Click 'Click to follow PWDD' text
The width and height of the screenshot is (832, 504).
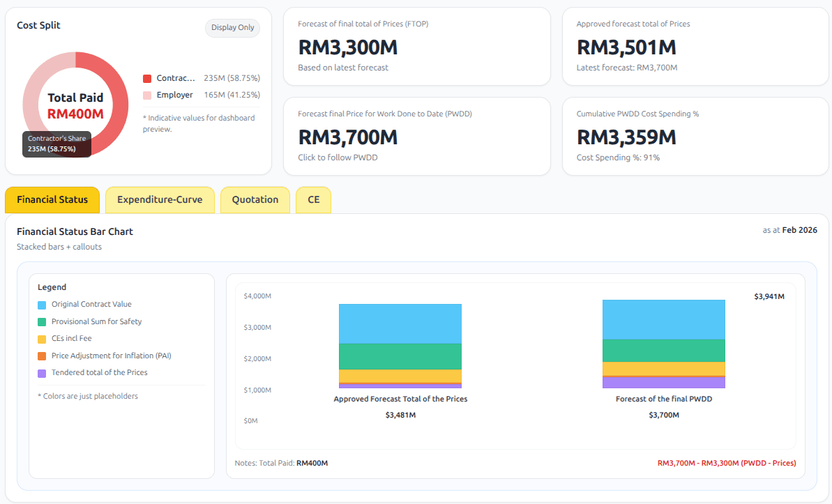coord(338,158)
